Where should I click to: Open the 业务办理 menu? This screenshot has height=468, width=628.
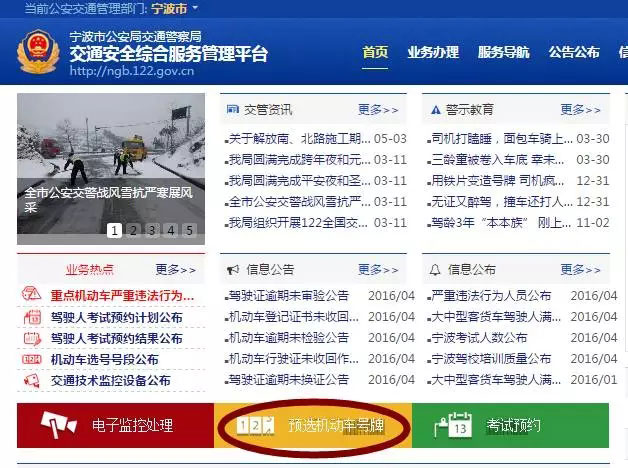pos(433,52)
